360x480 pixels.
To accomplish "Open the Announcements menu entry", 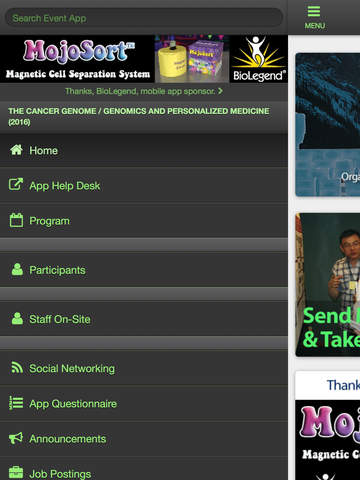I will [x=144, y=439].
